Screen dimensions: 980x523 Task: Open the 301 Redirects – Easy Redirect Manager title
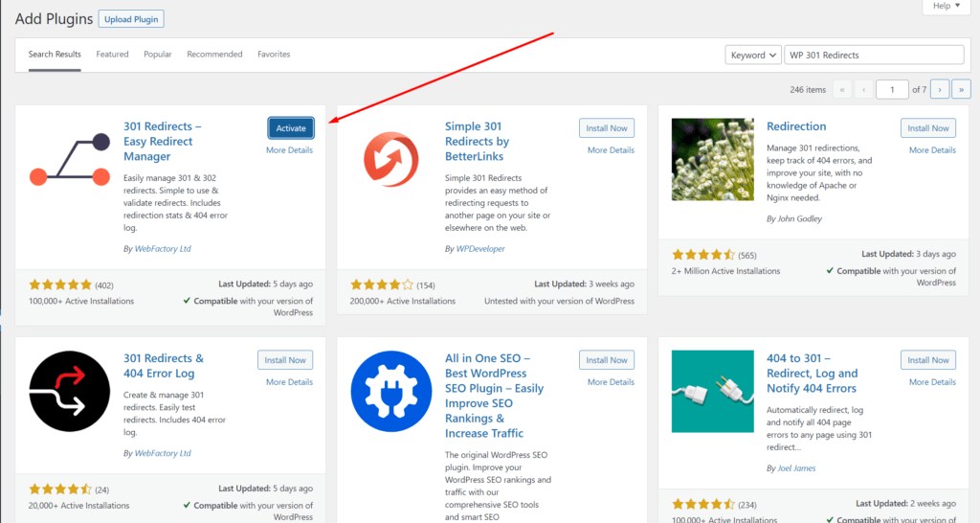[163, 142]
